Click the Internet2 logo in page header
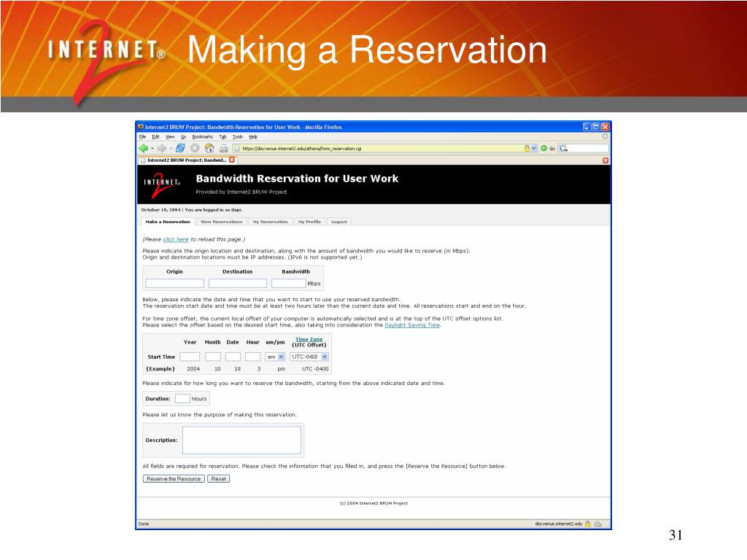 pyautogui.click(x=162, y=185)
